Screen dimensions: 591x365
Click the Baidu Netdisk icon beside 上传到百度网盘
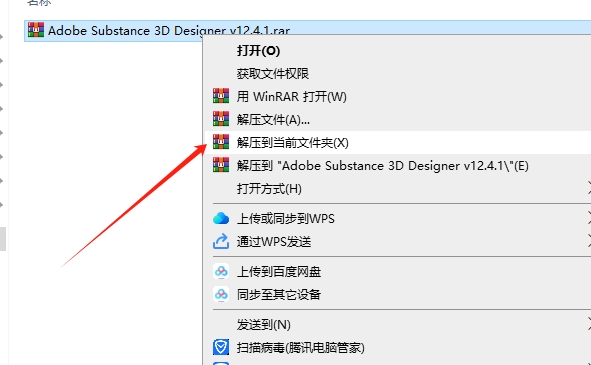pos(221,271)
